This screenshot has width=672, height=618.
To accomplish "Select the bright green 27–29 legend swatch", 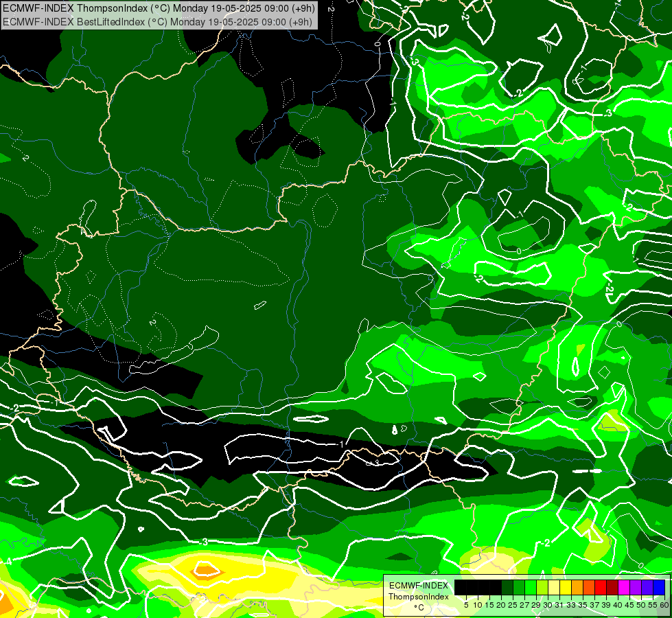I will point(531,587).
